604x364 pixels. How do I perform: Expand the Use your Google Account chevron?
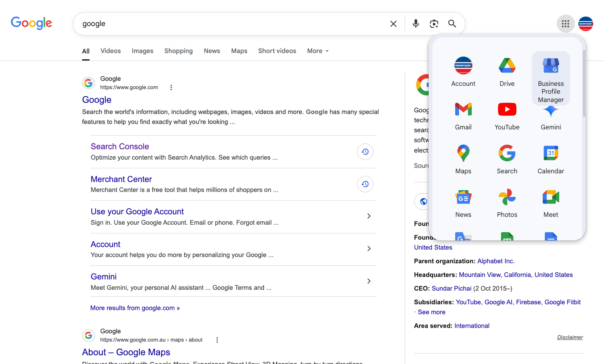(x=369, y=216)
